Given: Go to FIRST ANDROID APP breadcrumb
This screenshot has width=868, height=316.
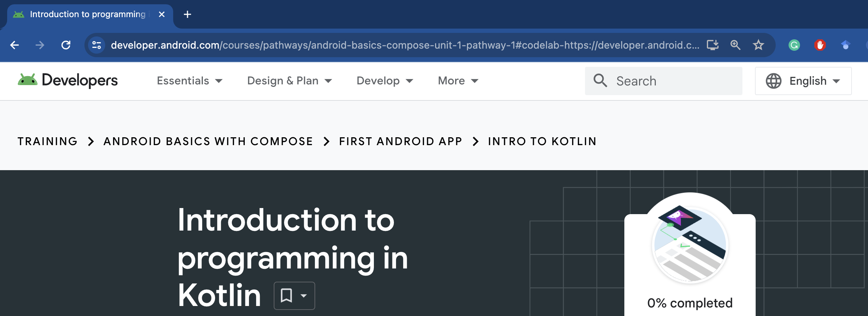Looking at the screenshot, I should point(401,141).
